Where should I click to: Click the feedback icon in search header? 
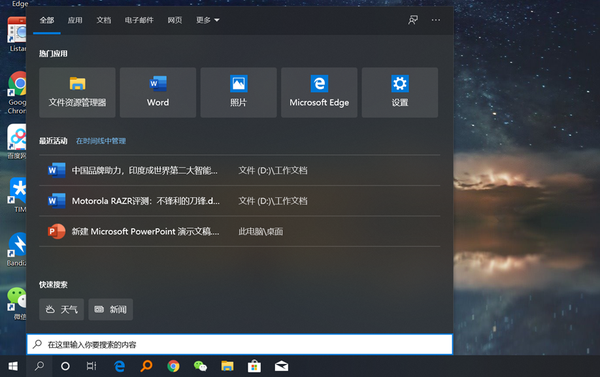[413, 20]
